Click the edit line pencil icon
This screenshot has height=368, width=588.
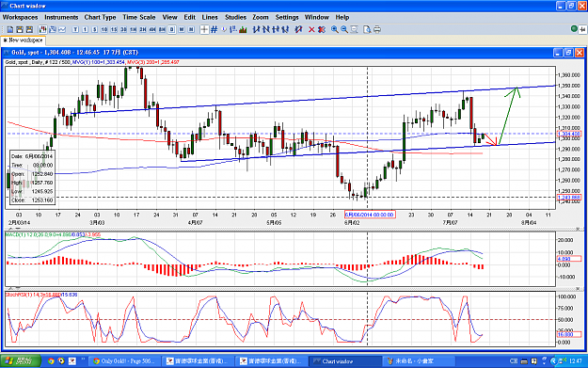coord(298,29)
